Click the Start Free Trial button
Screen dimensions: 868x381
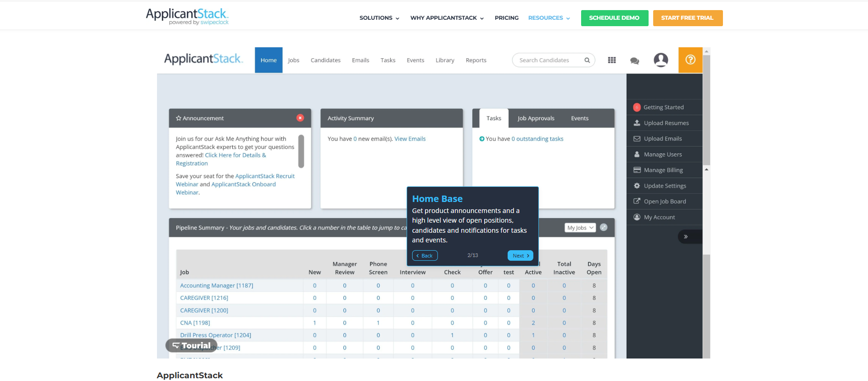tap(688, 18)
